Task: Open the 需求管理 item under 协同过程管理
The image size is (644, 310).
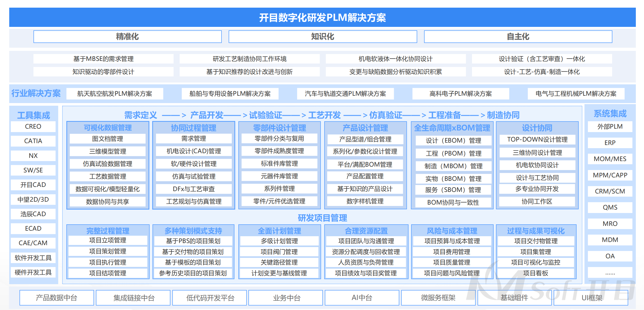Action: [194, 138]
